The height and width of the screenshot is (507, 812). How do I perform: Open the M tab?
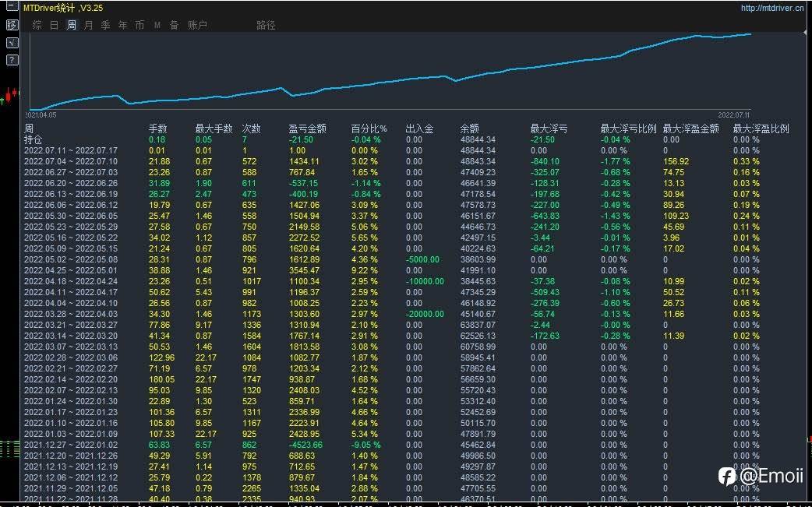(157, 25)
